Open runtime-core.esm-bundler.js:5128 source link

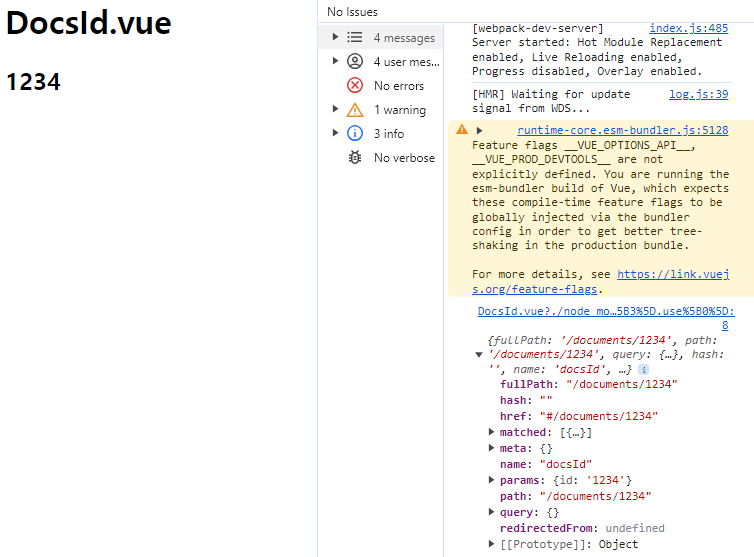(x=623, y=130)
